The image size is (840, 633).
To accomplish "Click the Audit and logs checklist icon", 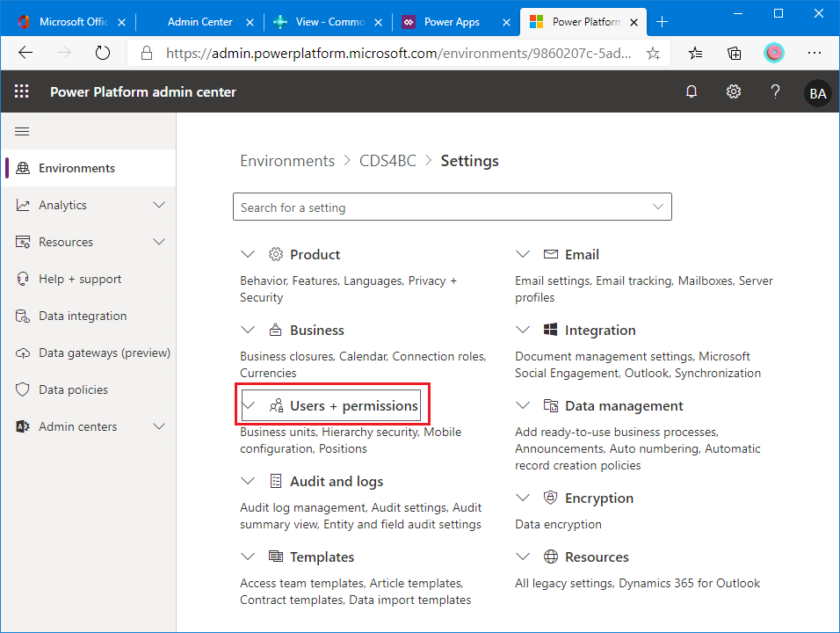I will click(276, 481).
